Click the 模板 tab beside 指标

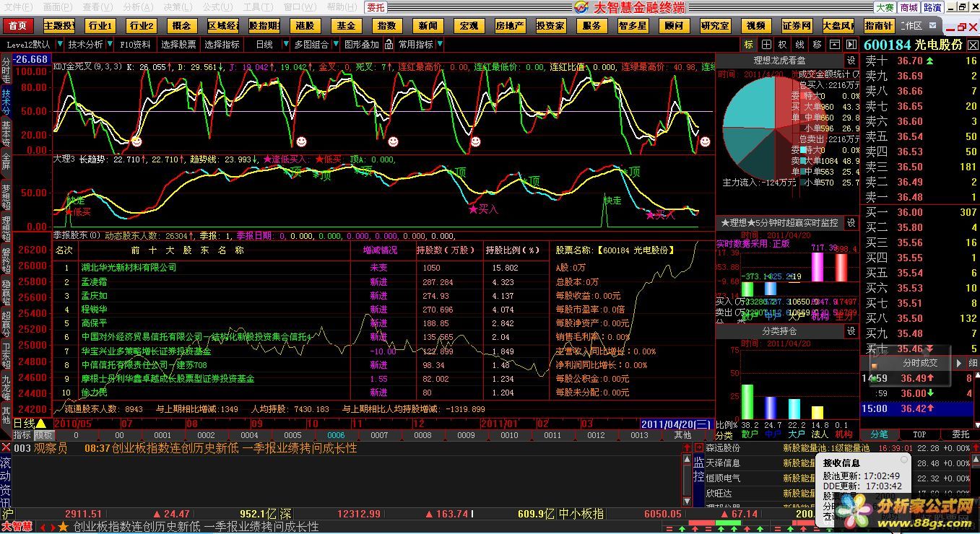tap(44, 435)
